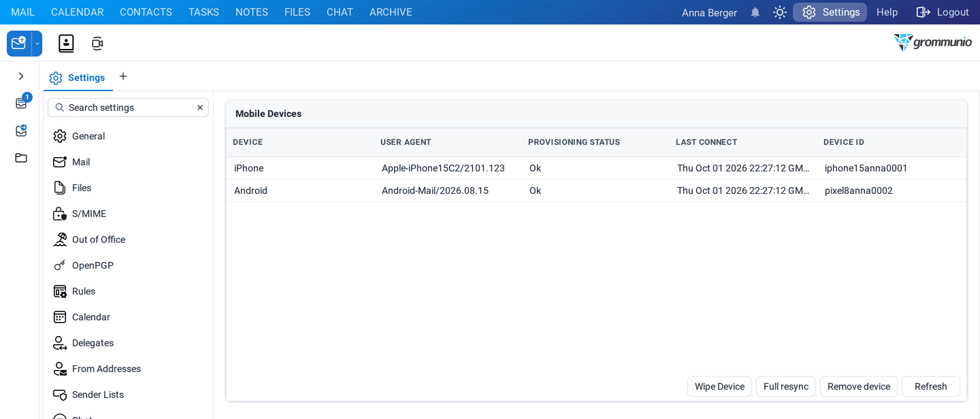Viewport: 980px width, 419px height.
Task: Open CHAT in the top navigation
Action: (340, 12)
